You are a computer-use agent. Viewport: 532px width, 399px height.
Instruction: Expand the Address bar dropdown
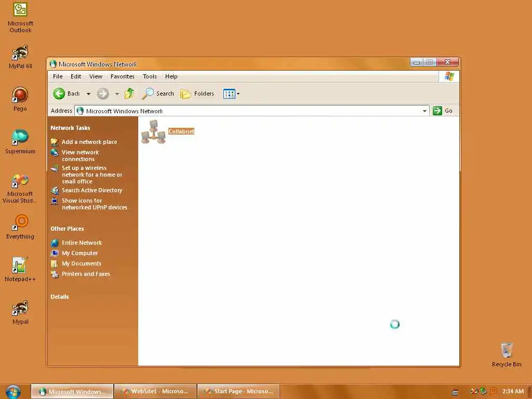coord(424,111)
